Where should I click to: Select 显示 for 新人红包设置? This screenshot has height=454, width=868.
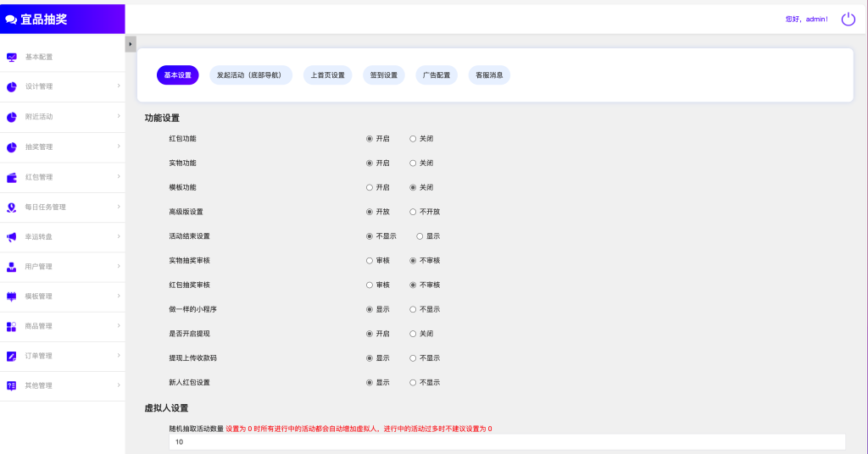370,382
